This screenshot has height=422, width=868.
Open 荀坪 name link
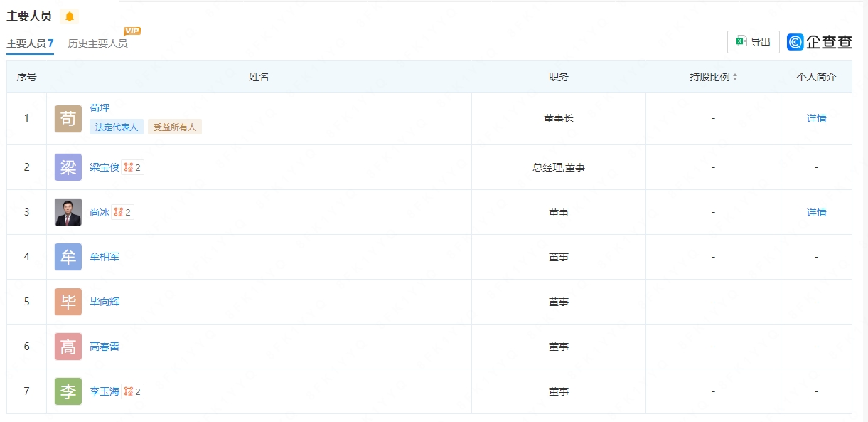coord(100,108)
